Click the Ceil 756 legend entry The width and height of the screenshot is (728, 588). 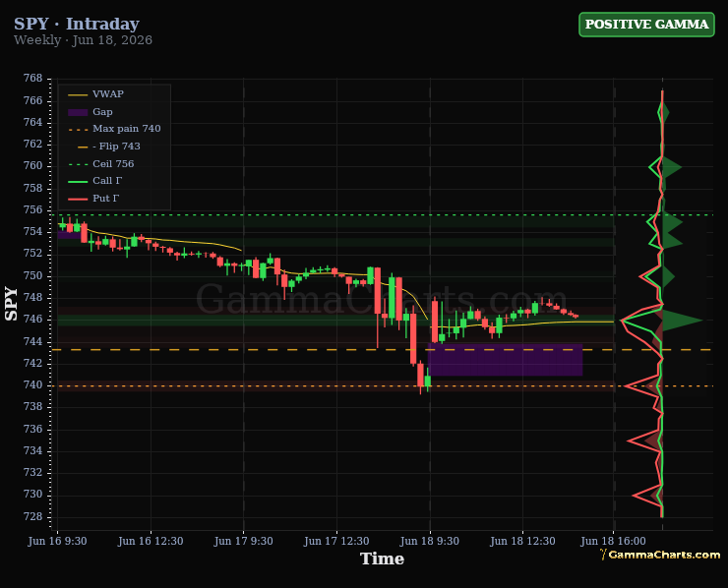tap(100, 164)
